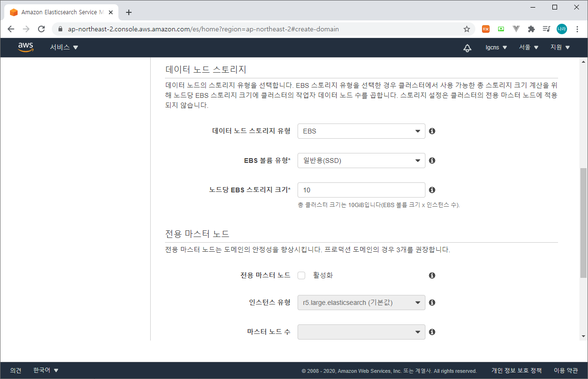Click the browser address bar URL
Viewport: 588px width, 379px height.
point(203,29)
